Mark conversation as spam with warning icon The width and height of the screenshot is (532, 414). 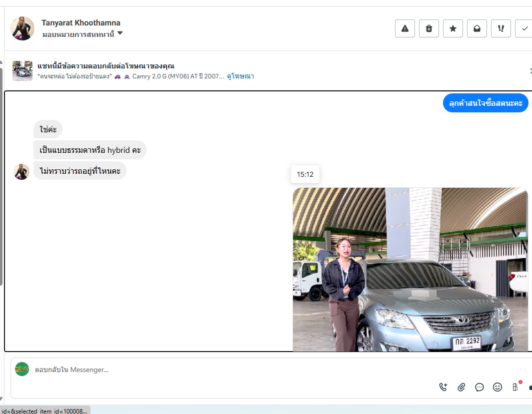[x=405, y=28]
